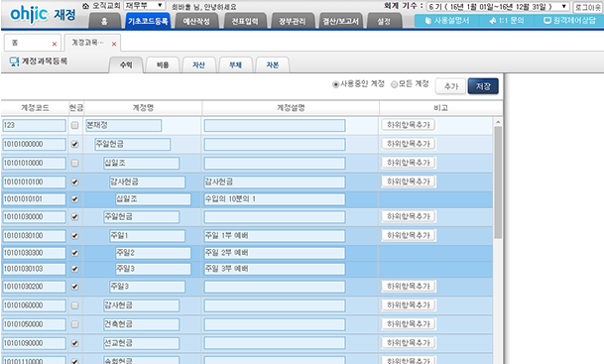The image size is (604, 364).
Task: Uncheck the 현금 checkbox for code 10101030000
Action: [74, 217]
